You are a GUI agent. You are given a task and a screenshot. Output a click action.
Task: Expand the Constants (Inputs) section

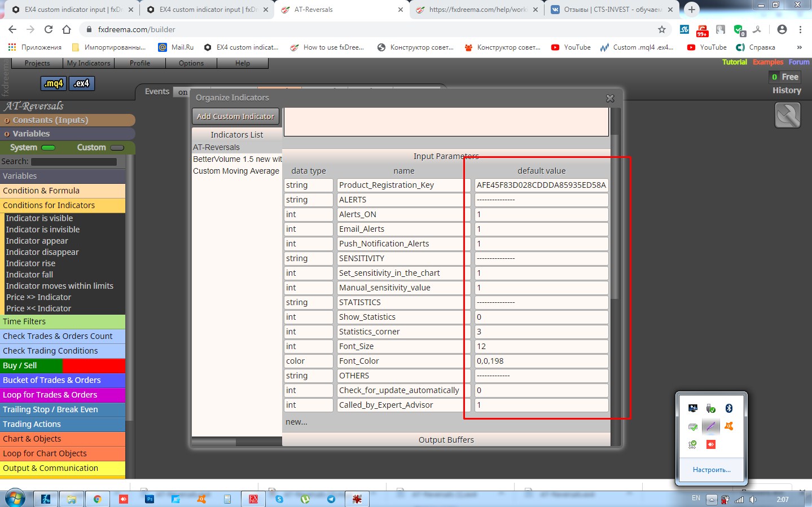click(68, 120)
